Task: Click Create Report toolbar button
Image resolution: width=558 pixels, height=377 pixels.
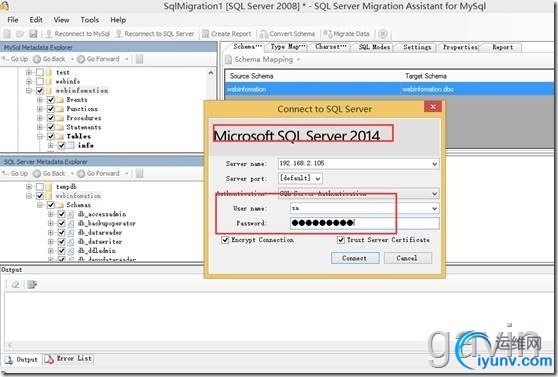Action: [x=227, y=34]
